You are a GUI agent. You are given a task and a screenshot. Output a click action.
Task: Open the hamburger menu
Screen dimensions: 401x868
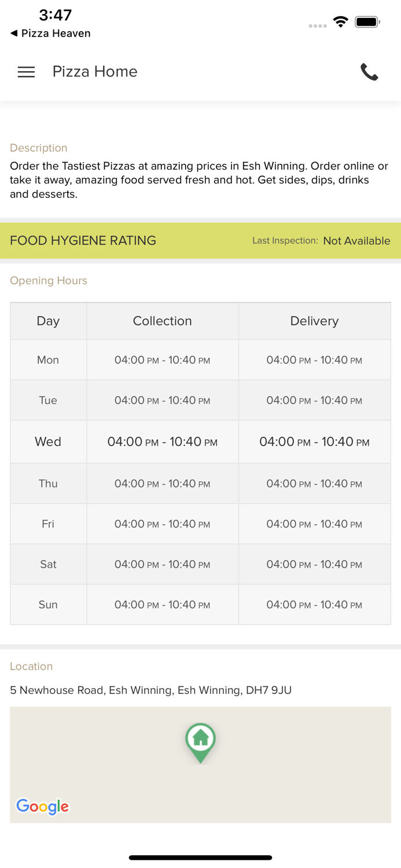pyautogui.click(x=26, y=72)
